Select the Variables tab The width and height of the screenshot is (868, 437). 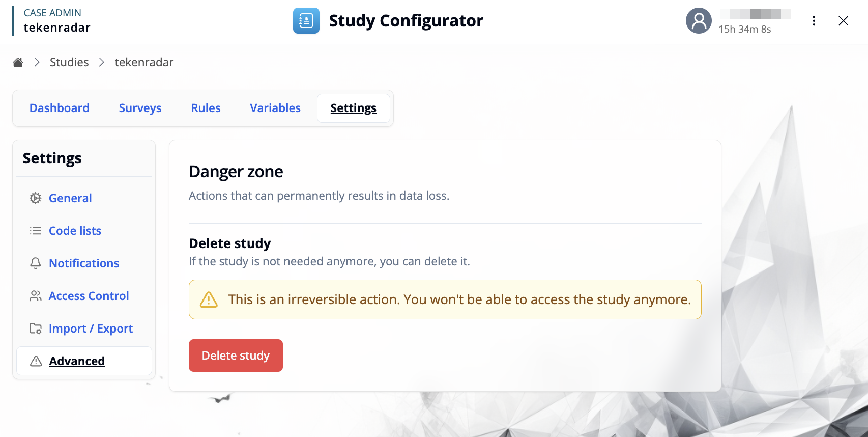[275, 108]
